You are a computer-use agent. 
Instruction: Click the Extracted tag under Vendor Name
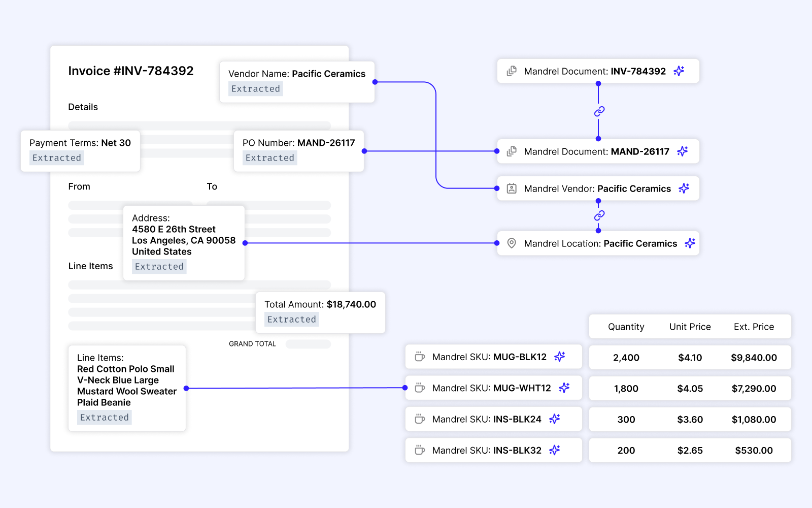255,88
